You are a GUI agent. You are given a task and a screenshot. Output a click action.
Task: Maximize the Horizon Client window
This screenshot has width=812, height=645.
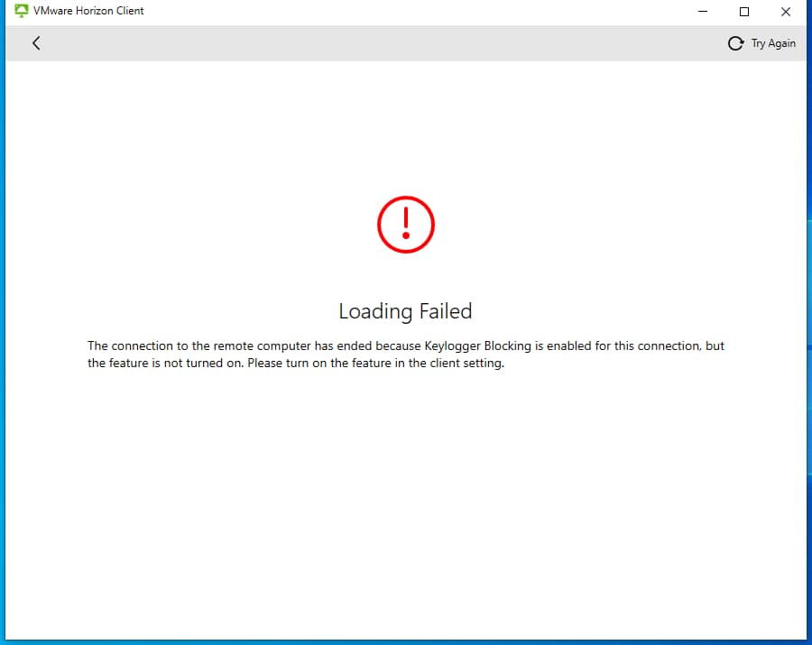744,12
